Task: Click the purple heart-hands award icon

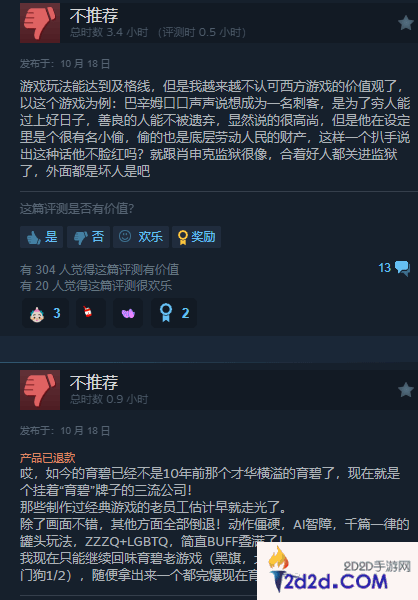Action: click(x=128, y=313)
